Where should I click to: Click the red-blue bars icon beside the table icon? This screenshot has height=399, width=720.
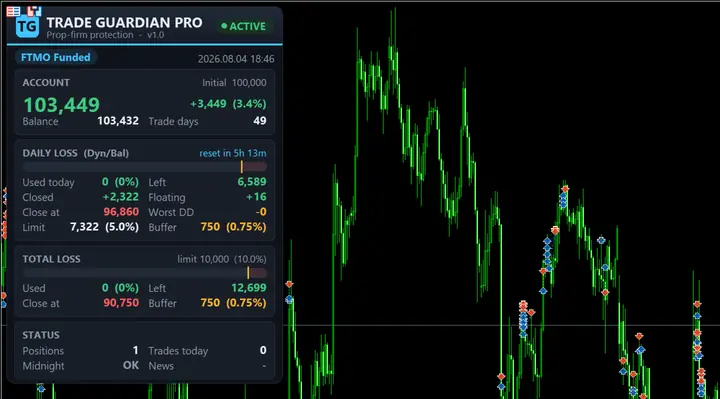point(34,11)
